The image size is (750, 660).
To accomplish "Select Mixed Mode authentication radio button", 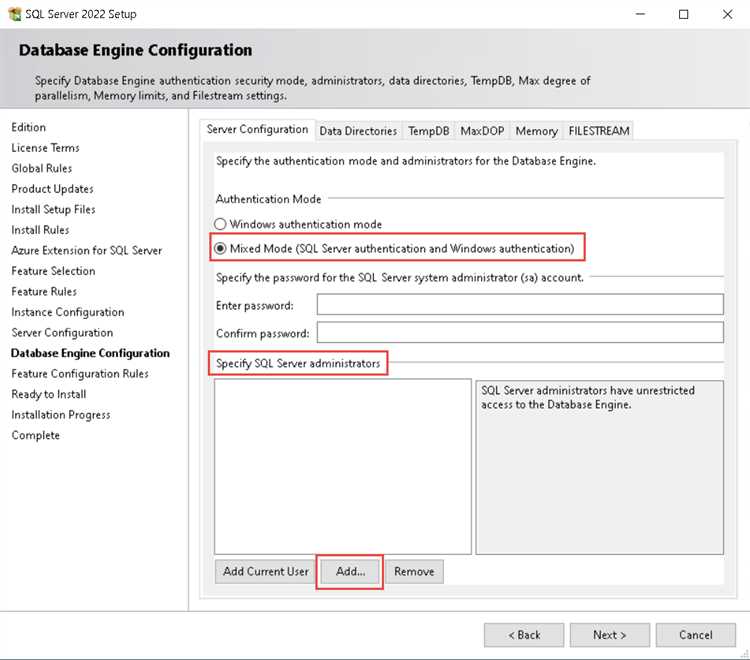I will (x=221, y=248).
